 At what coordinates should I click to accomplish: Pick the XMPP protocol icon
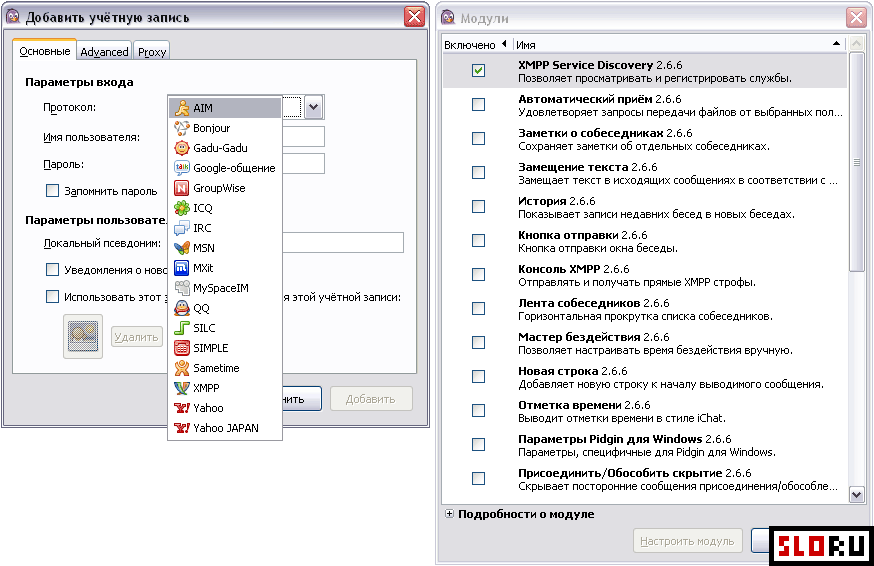[182, 388]
